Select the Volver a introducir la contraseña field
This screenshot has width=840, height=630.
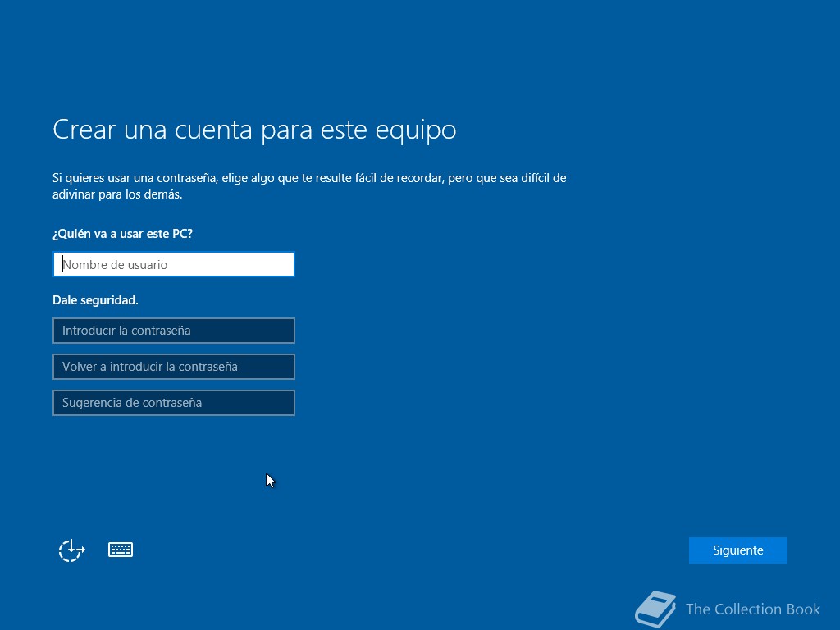point(174,367)
